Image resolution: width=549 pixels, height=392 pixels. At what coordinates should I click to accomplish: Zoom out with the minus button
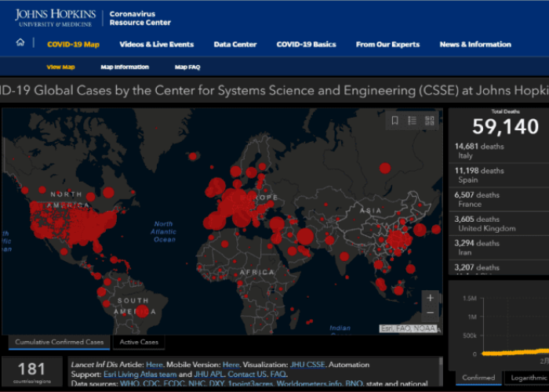[x=431, y=313]
